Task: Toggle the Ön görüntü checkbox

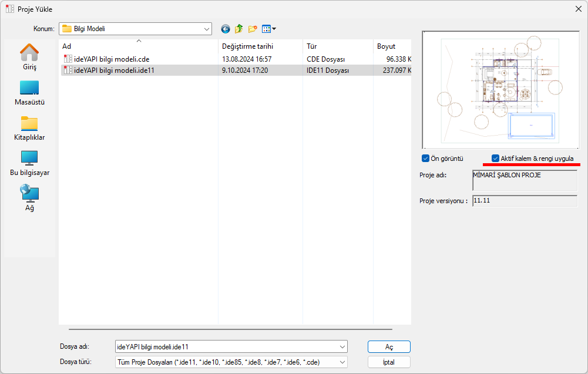Action: [425, 159]
